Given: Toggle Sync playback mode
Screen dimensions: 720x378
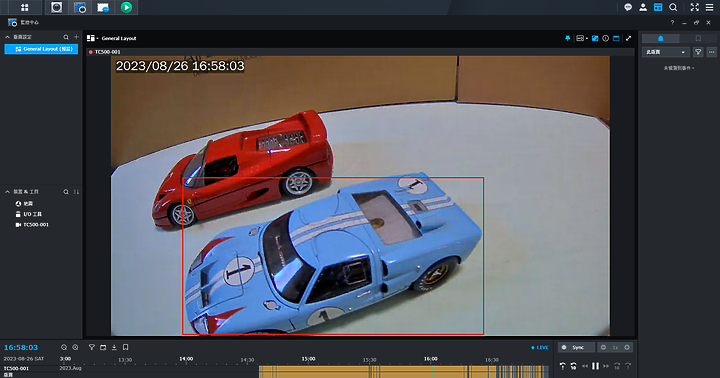Looking at the screenshot, I should [x=577, y=348].
